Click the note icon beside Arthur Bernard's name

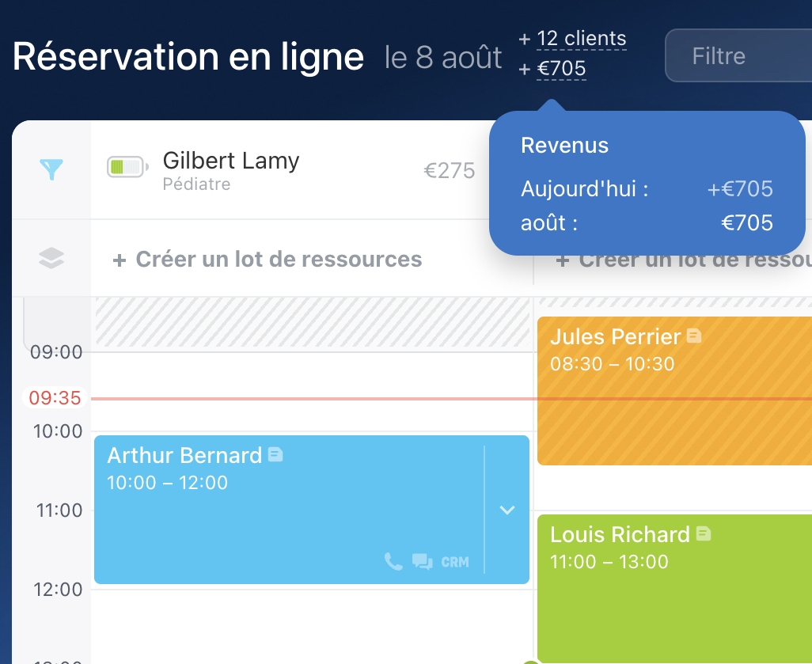pos(275,454)
